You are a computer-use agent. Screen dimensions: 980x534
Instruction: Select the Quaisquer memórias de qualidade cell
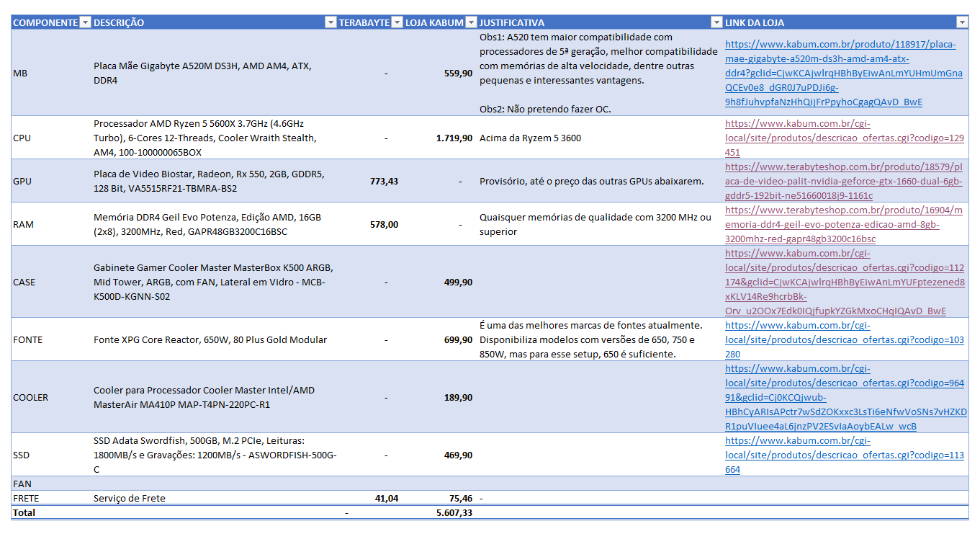click(x=600, y=224)
